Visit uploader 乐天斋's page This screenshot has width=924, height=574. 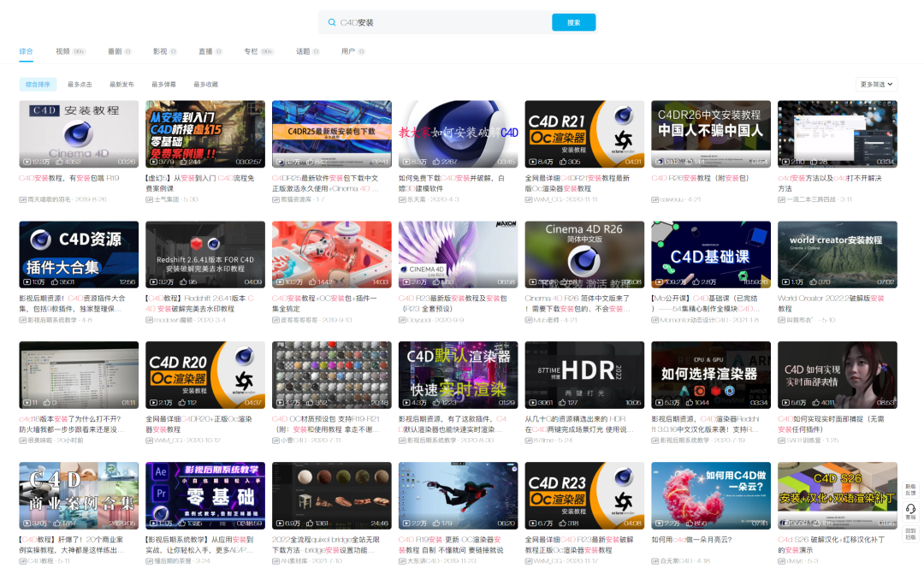point(416,200)
